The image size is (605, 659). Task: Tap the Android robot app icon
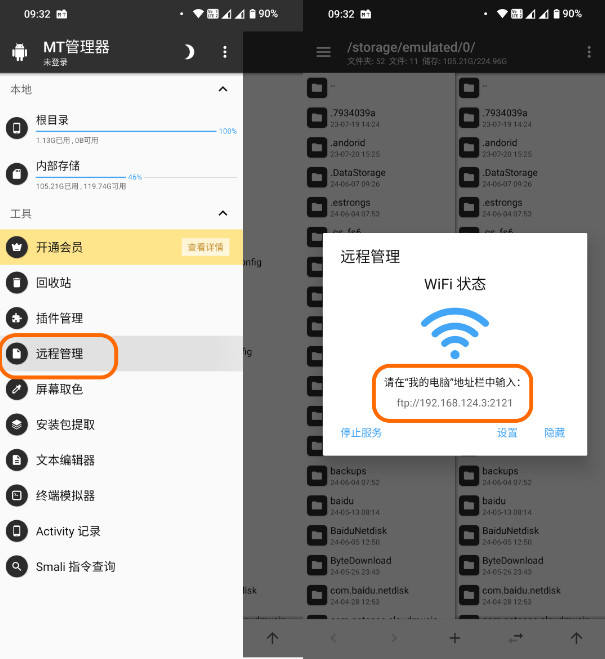[x=19, y=52]
